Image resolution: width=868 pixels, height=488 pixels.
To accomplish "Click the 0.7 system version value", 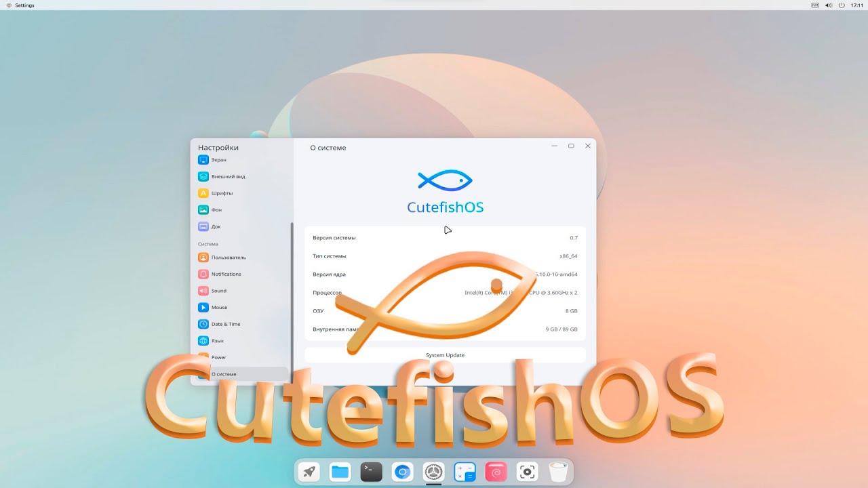I will click(x=574, y=238).
